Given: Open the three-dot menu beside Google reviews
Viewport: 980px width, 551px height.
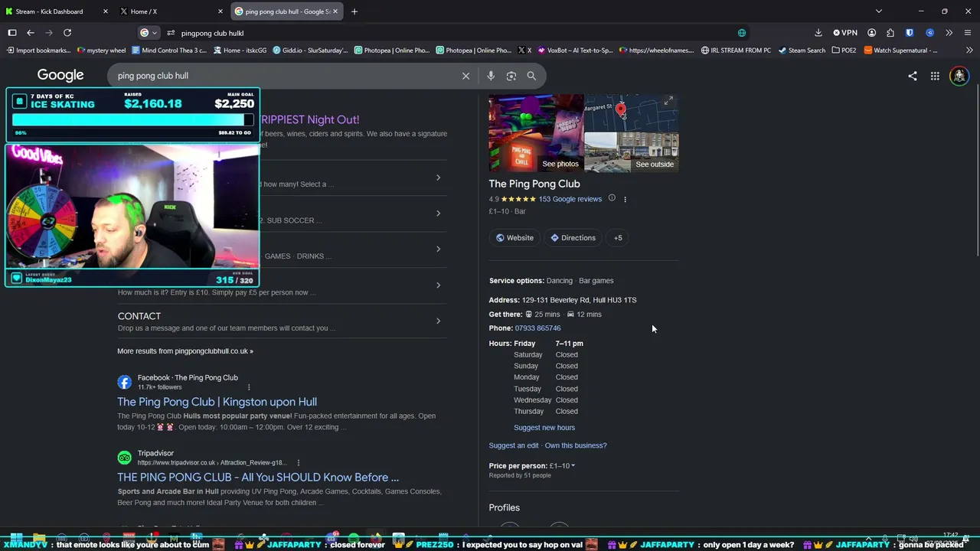Looking at the screenshot, I should pos(625,199).
